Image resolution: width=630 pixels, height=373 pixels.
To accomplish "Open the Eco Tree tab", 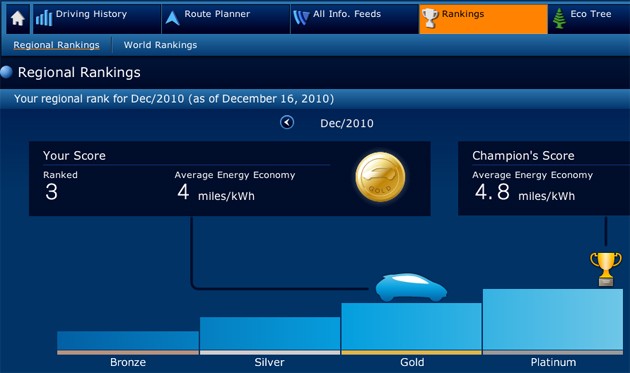I will tap(589, 18).
